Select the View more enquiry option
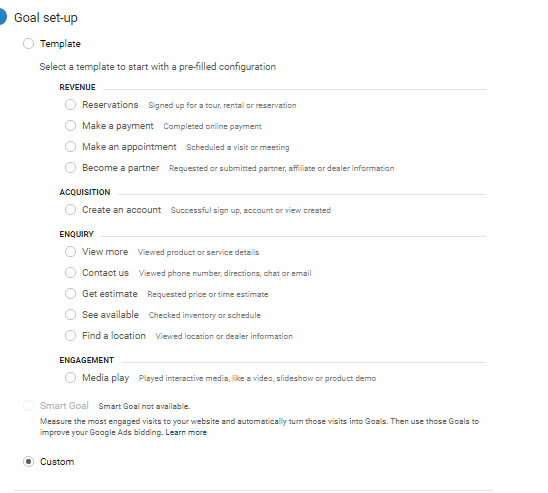The image size is (548, 493). tap(70, 252)
